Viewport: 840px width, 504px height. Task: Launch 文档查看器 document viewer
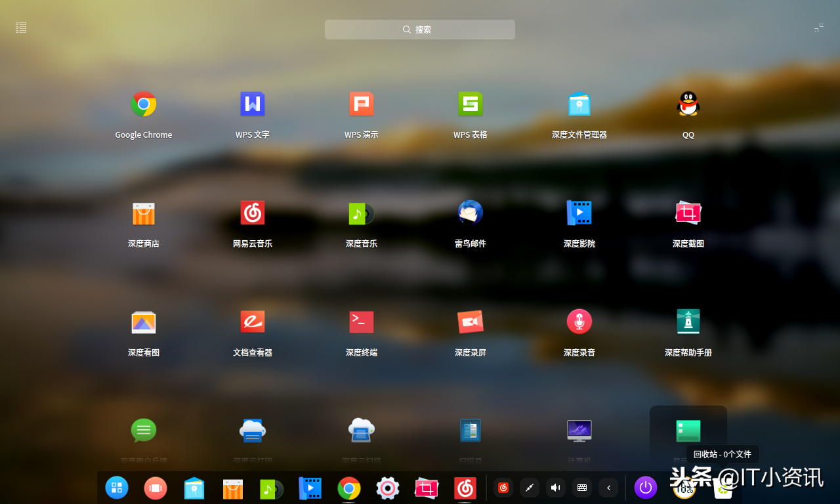click(253, 322)
